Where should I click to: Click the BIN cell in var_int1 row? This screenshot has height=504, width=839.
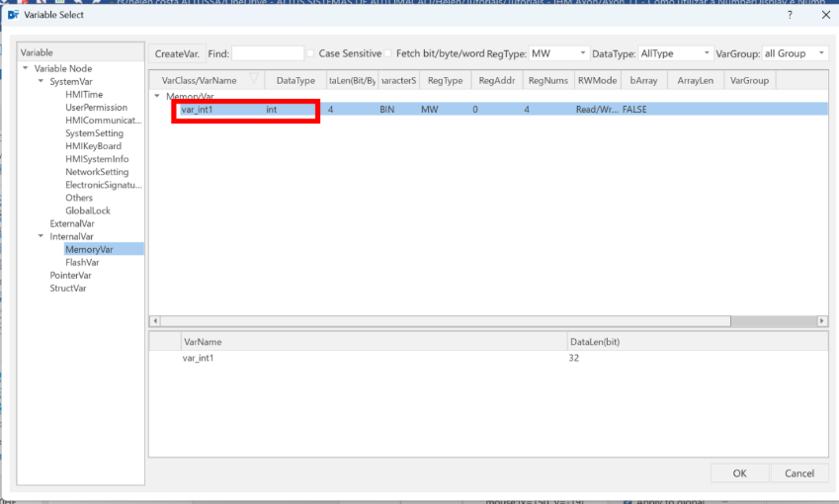(x=386, y=109)
